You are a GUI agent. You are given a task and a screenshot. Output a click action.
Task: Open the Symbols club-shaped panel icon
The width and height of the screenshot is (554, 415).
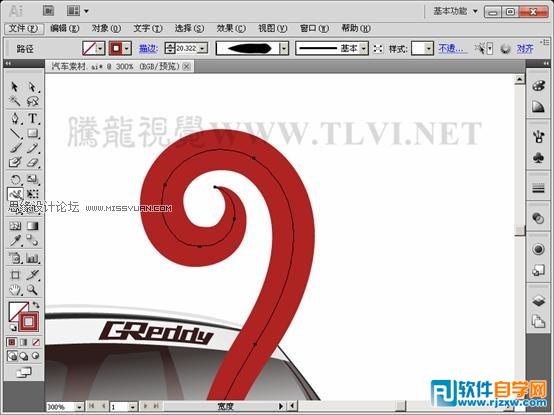[538, 157]
